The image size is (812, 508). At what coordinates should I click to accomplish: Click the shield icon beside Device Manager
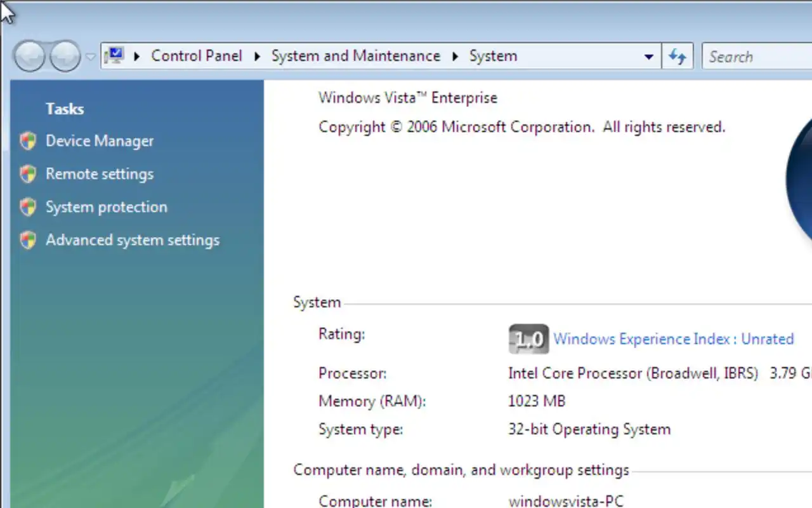pos(28,141)
